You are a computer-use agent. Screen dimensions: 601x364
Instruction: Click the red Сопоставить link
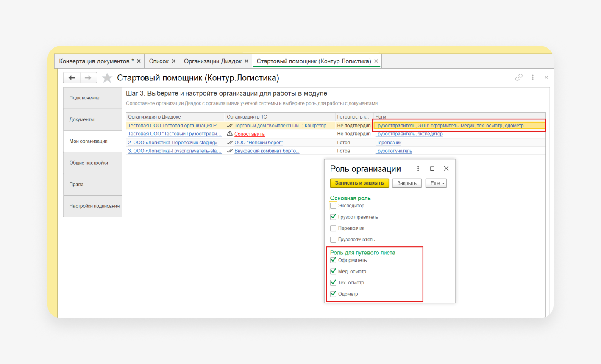pos(250,134)
